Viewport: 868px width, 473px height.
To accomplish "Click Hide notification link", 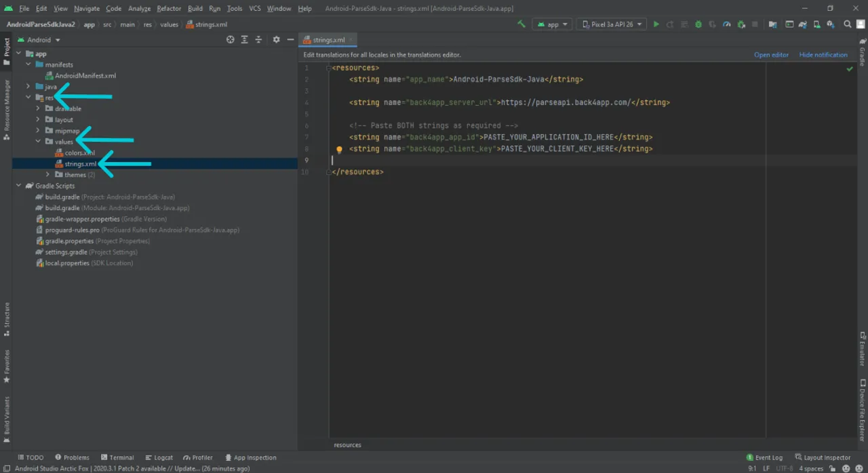I will point(823,55).
